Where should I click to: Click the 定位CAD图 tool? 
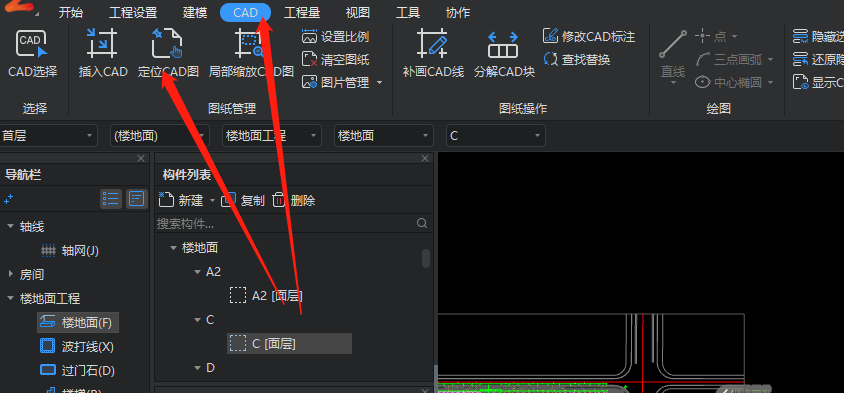pyautogui.click(x=167, y=54)
